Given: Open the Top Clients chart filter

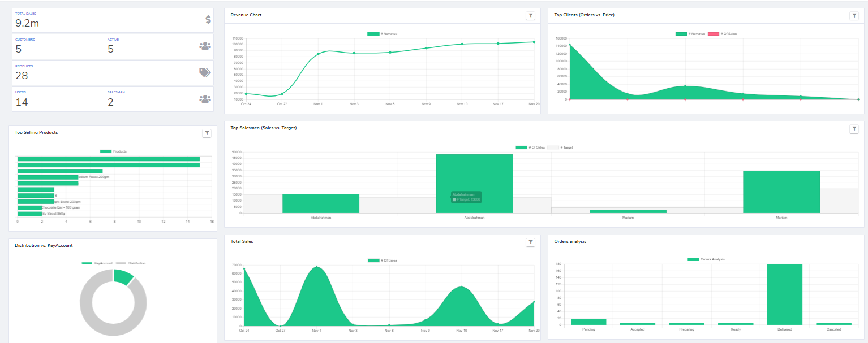Looking at the screenshot, I should [854, 15].
